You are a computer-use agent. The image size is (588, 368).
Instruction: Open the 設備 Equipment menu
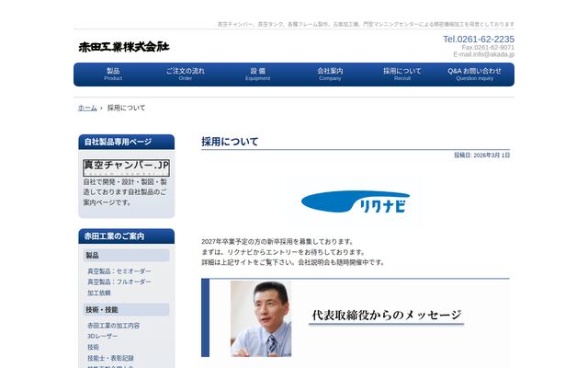(x=257, y=74)
